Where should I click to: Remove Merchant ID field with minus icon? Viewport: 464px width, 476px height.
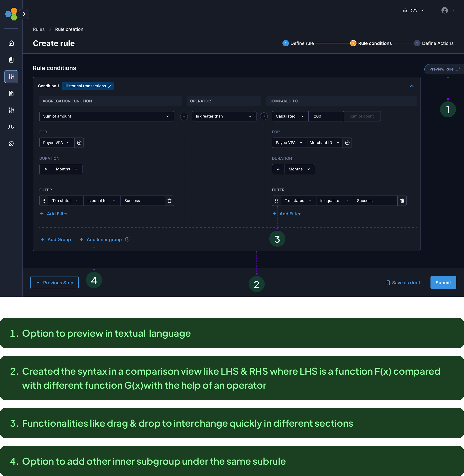[x=347, y=142]
